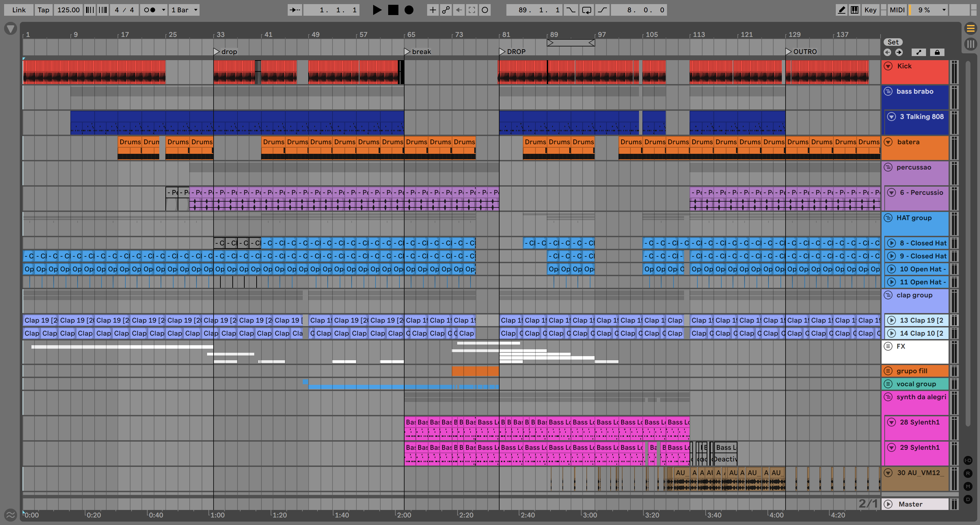Toggle the Follow playback button
The width and height of the screenshot is (980, 525).
click(295, 10)
